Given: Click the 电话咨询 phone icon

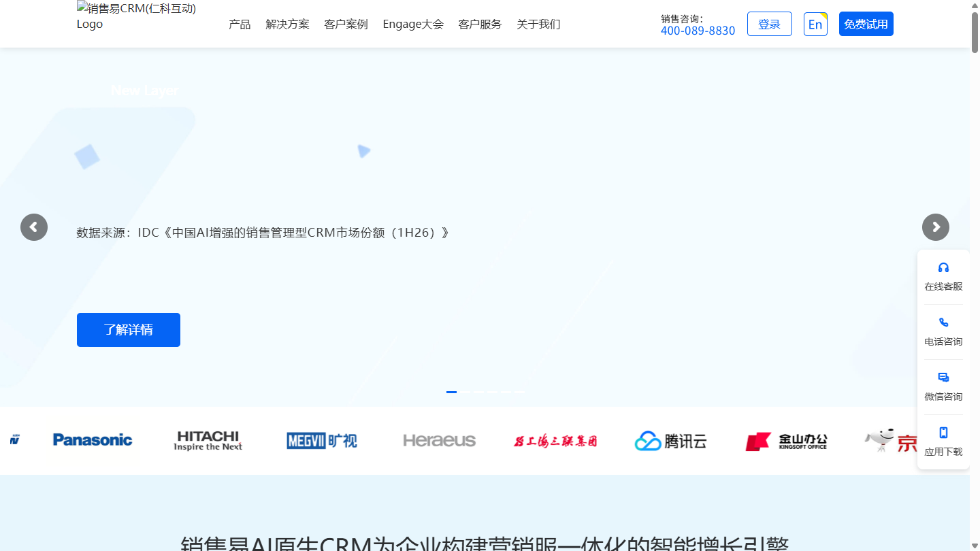Looking at the screenshot, I should 943,322.
